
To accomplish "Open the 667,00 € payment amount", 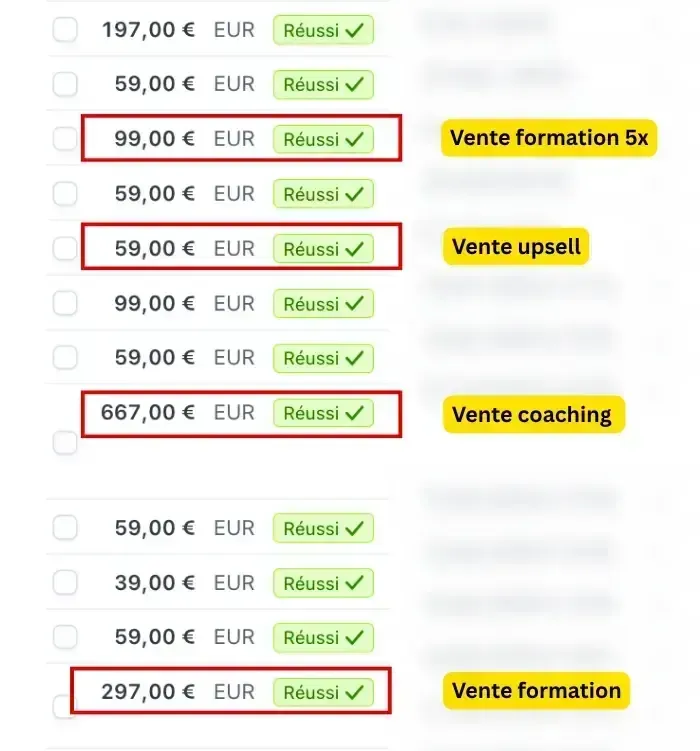I will click(148, 412).
